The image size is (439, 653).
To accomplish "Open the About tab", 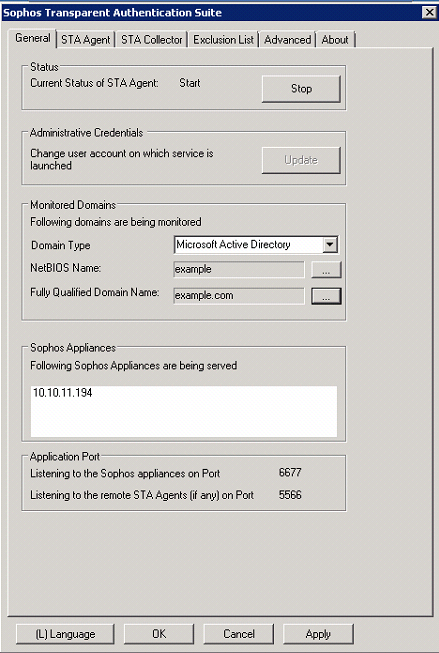I will coord(335,40).
